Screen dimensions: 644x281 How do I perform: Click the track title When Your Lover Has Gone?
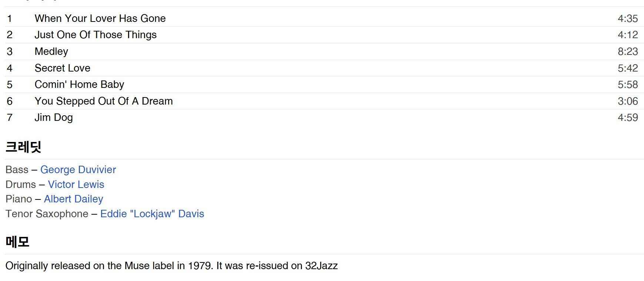[100, 19]
